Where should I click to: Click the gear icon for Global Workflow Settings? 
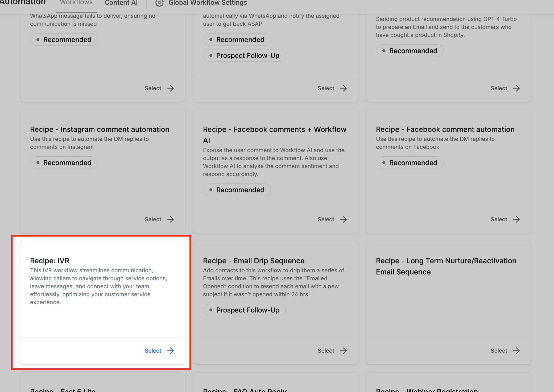(x=159, y=3)
